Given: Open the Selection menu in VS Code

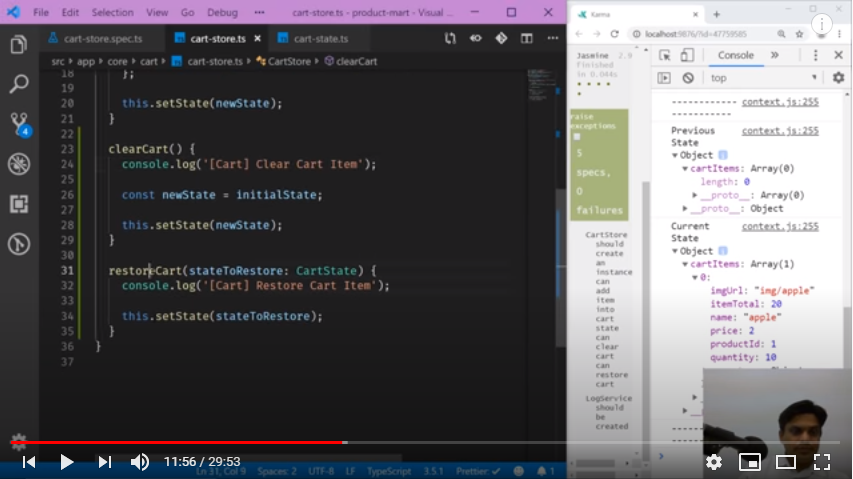Looking at the screenshot, I should [112, 13].
